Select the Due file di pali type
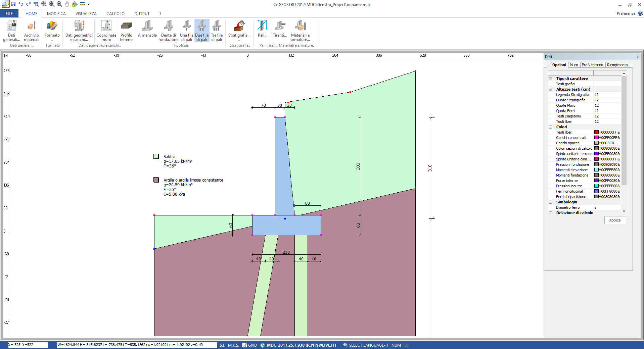Viewport: 644px width, 349px height. 202,31
